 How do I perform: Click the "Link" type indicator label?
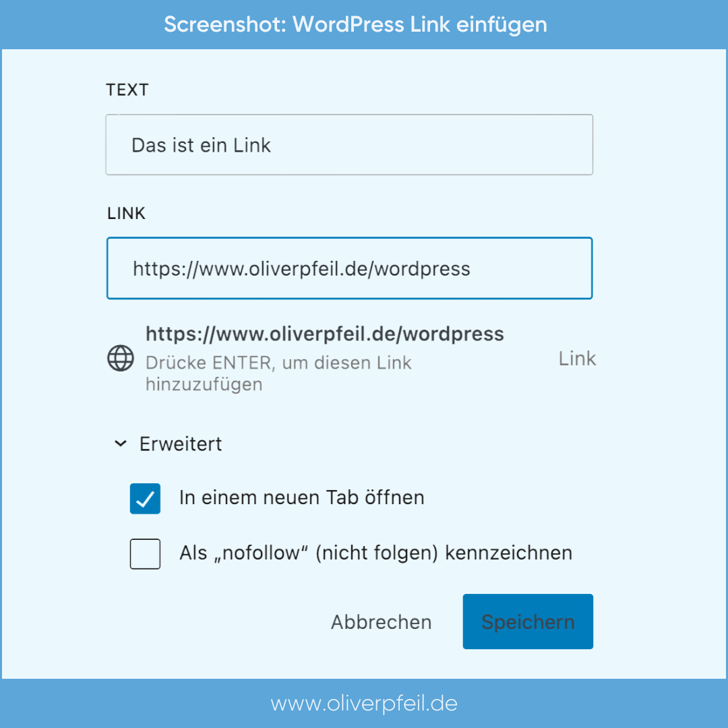point(576,358)
